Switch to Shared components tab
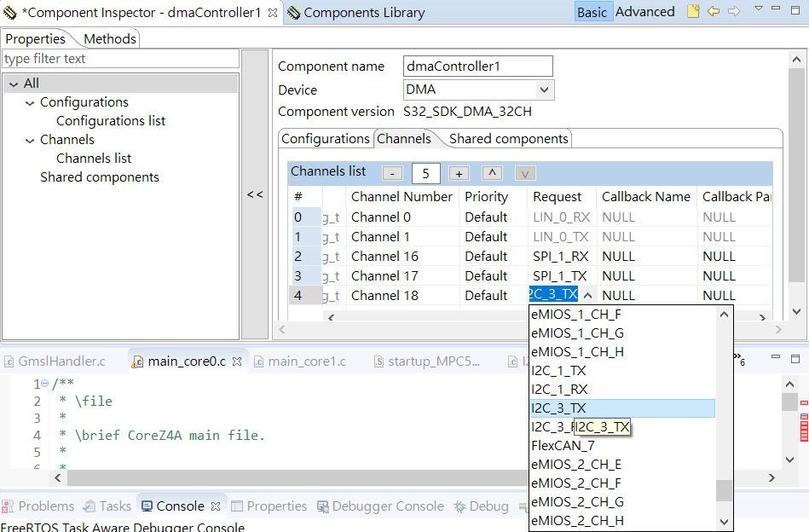Screen dimensions: 809x532 pos(508,139)
